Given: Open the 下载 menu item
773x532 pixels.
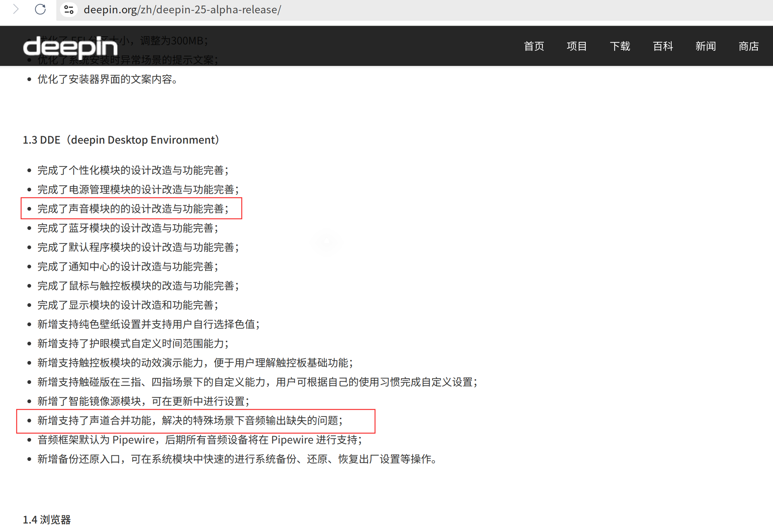Looking at the screenshot, I should 620,46.
